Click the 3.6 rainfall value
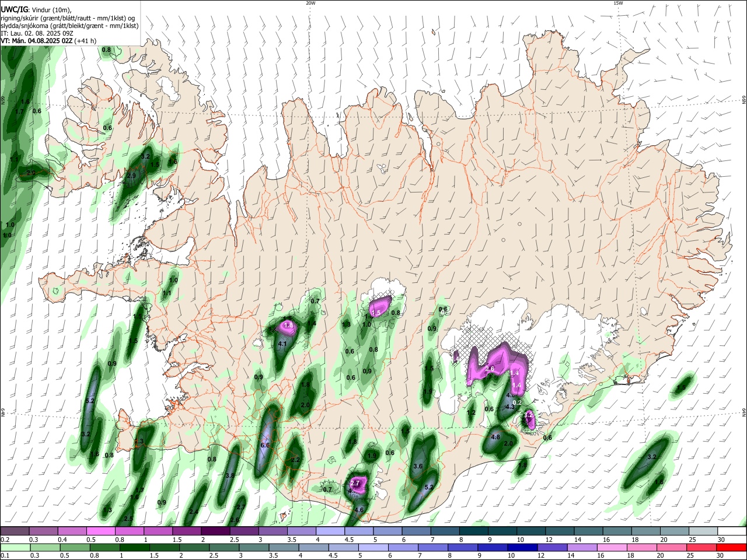 tap(418, 466)
